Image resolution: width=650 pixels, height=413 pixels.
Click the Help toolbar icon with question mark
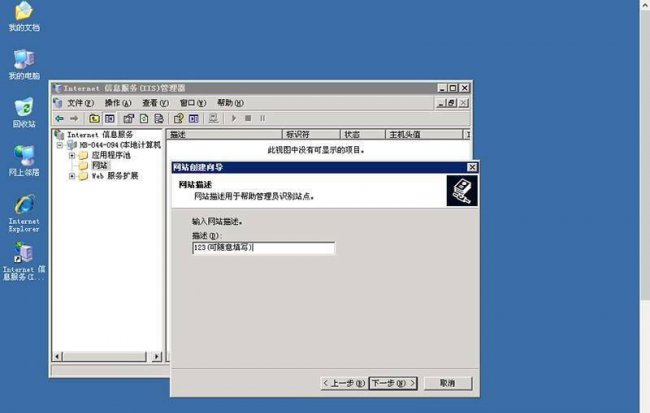point(178,119)
